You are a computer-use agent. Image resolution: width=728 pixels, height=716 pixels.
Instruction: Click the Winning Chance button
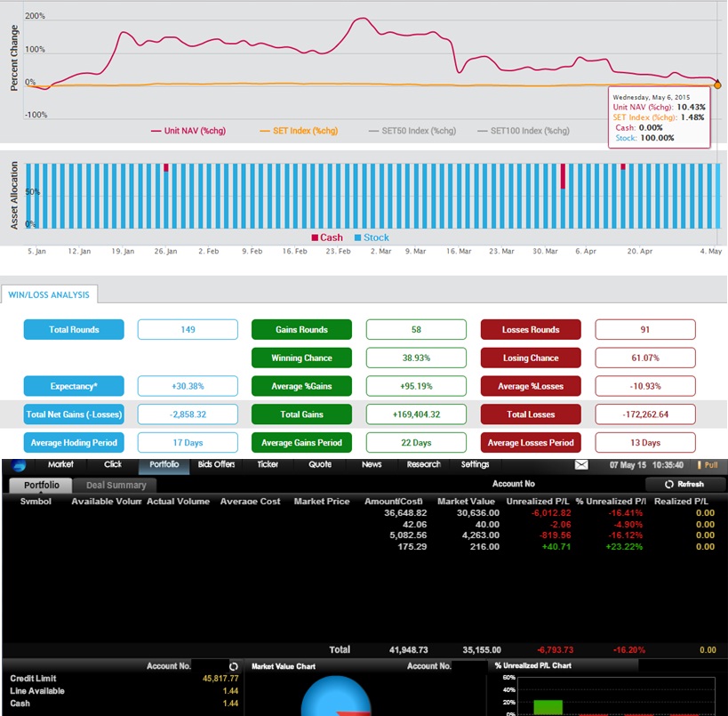(302, 358)
